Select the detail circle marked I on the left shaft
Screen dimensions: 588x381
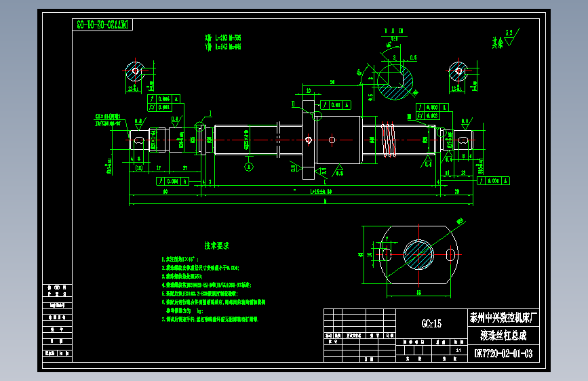[x=200, y=127]
